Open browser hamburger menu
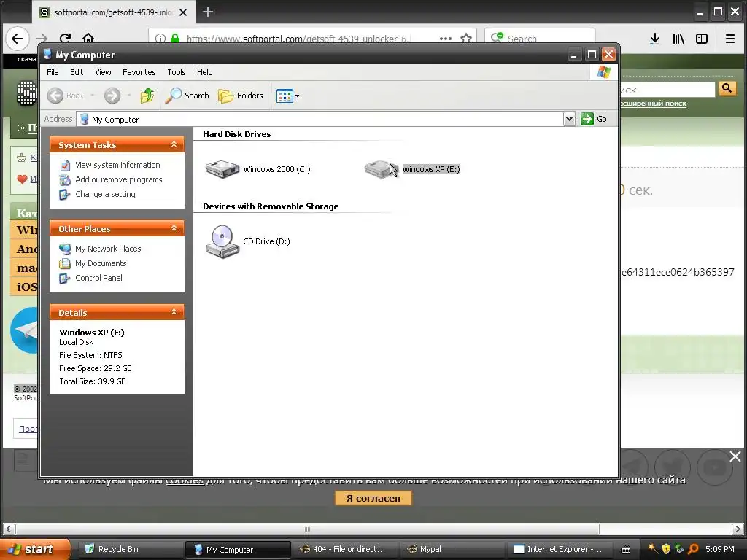This screenshot has width=747, height=560. coord(729,39)
